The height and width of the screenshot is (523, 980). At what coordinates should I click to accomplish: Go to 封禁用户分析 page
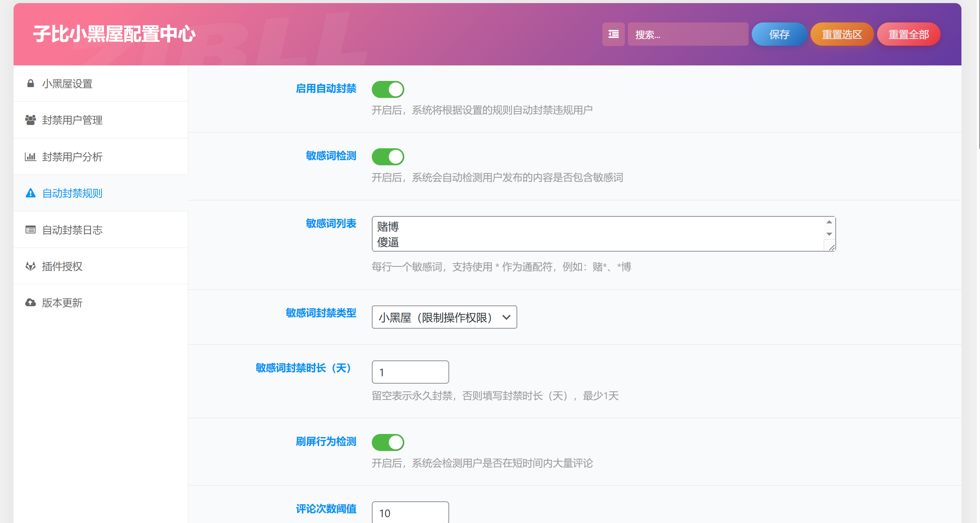pos(101,157)
